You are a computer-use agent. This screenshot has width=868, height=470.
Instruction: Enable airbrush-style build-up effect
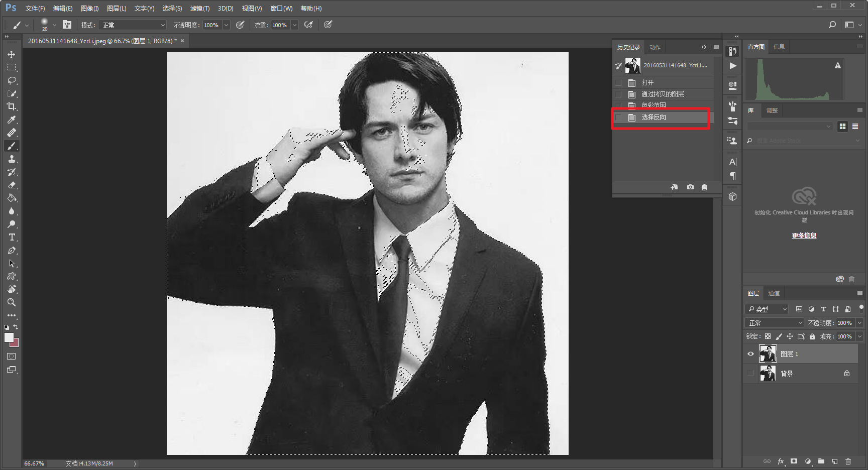(x=308, y=25)
